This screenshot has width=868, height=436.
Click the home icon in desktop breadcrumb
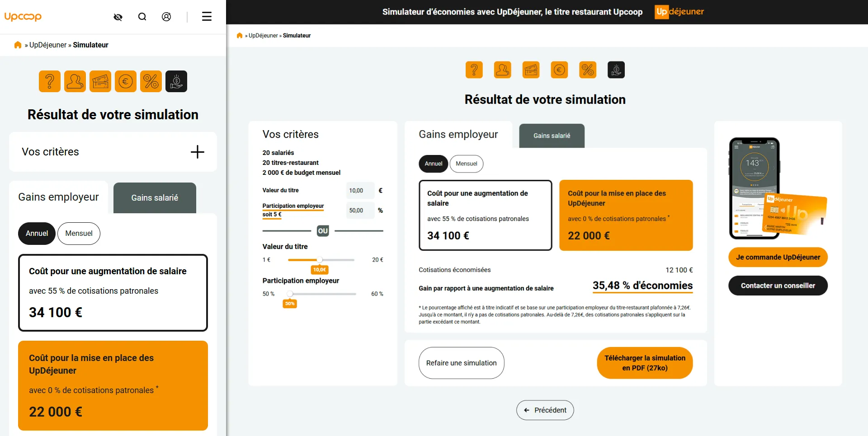(x=240, y=36)
